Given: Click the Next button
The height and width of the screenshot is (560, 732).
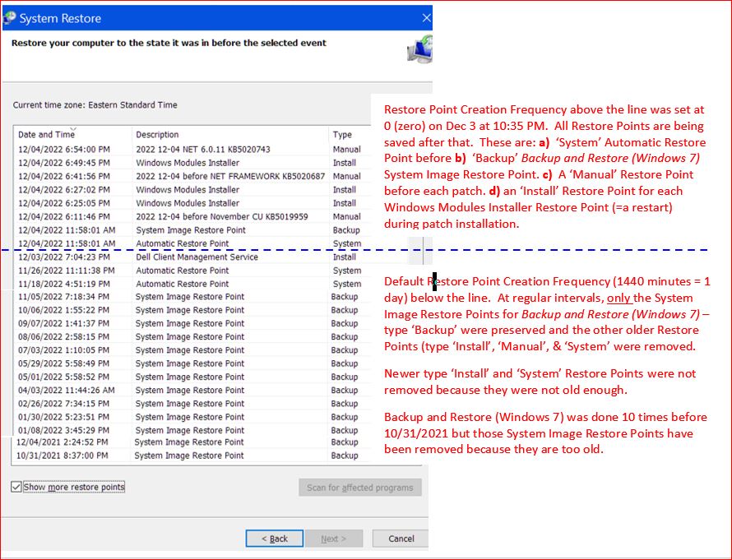Looking at the screenshot, I should pos(333,539).
